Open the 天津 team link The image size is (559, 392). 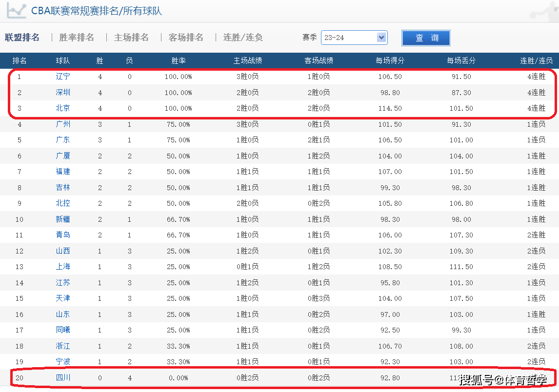63,298
